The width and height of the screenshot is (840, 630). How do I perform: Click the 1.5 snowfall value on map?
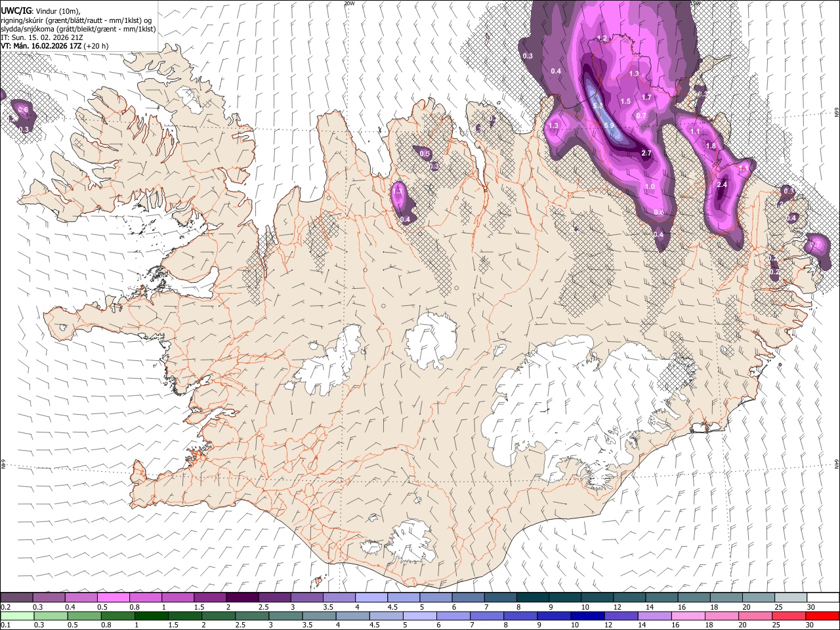click(x=625, y=101)
